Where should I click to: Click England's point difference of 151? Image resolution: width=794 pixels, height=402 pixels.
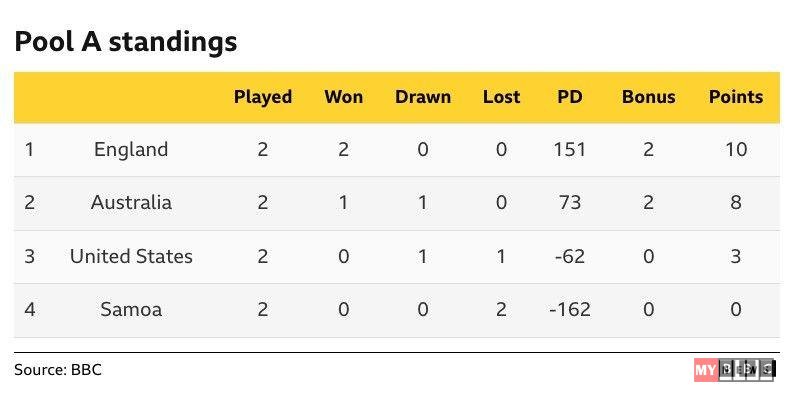click(x=570, y=150)
